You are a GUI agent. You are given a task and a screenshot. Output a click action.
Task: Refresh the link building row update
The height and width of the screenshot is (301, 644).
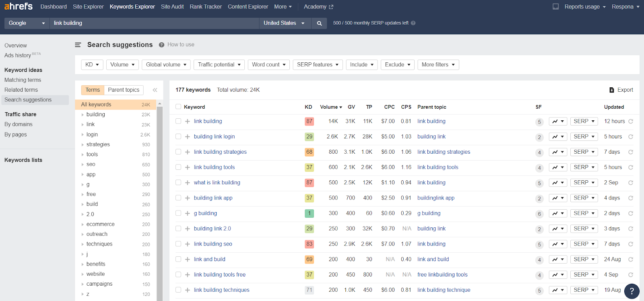[x=631, y=122]
